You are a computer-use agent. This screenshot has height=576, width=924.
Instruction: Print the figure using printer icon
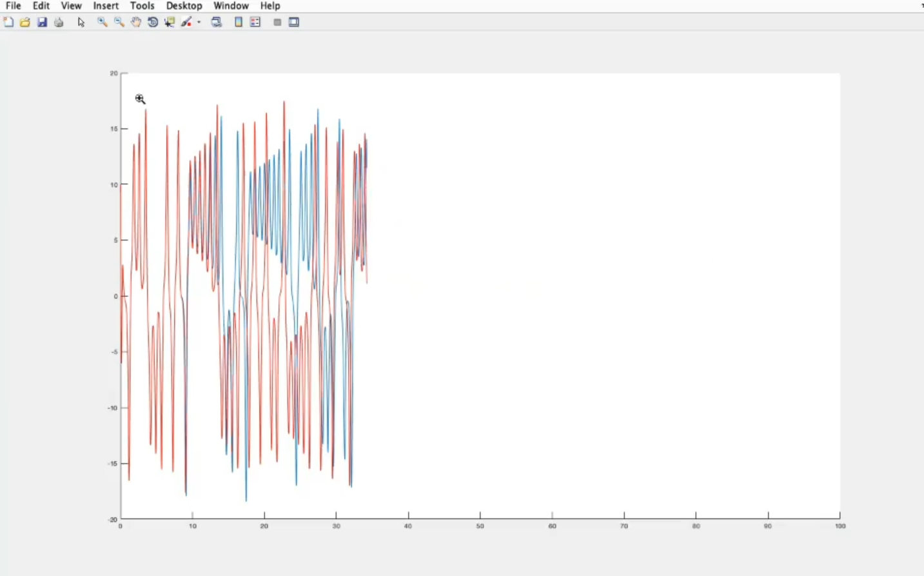[x=59, y=22]
